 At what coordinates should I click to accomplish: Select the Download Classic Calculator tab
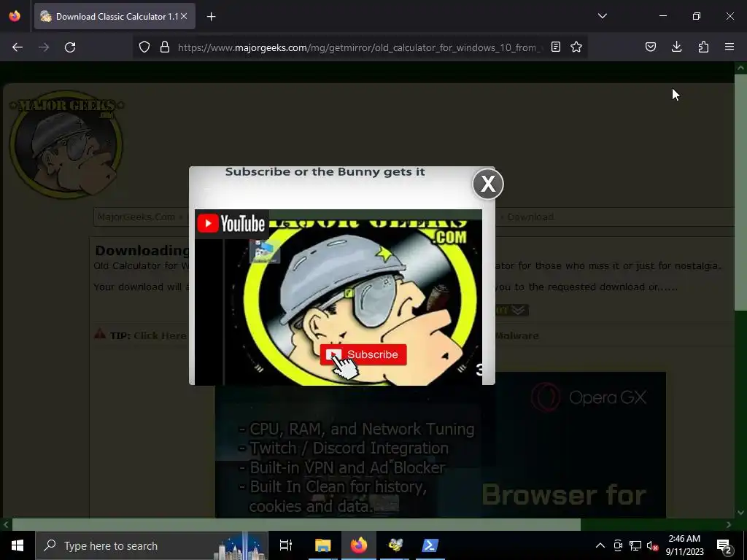(115, 17)
